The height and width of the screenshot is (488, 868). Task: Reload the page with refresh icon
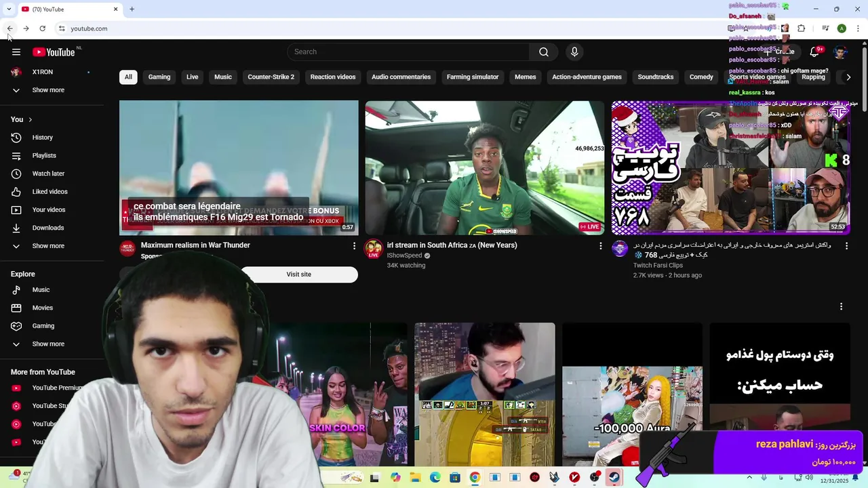[x=42, y=28]
